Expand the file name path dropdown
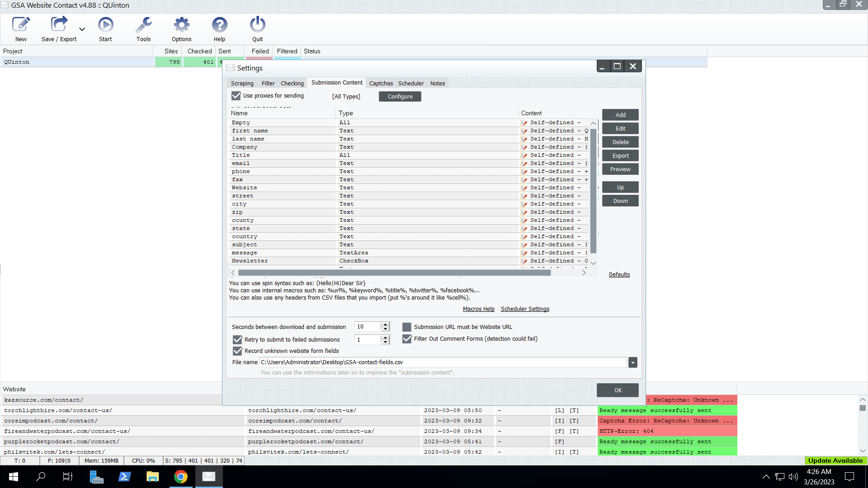Screen dimensions: 868x488 pos(633,362)
